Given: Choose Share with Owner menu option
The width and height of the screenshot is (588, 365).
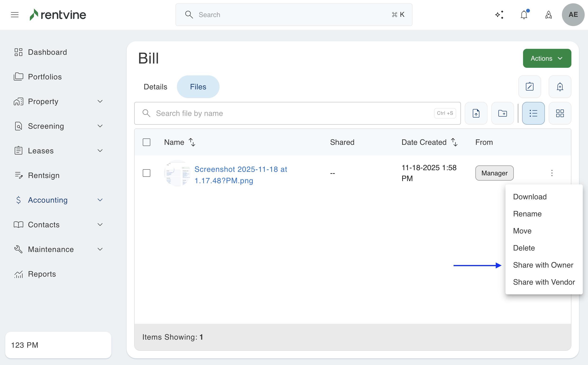Looking at the screenshot, I should [x=543, y=265].
